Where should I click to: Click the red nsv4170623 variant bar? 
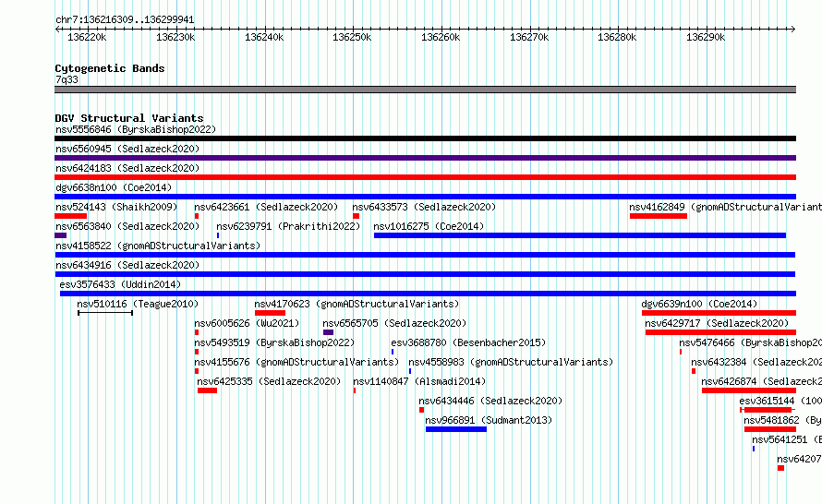(x=270, y=313)
